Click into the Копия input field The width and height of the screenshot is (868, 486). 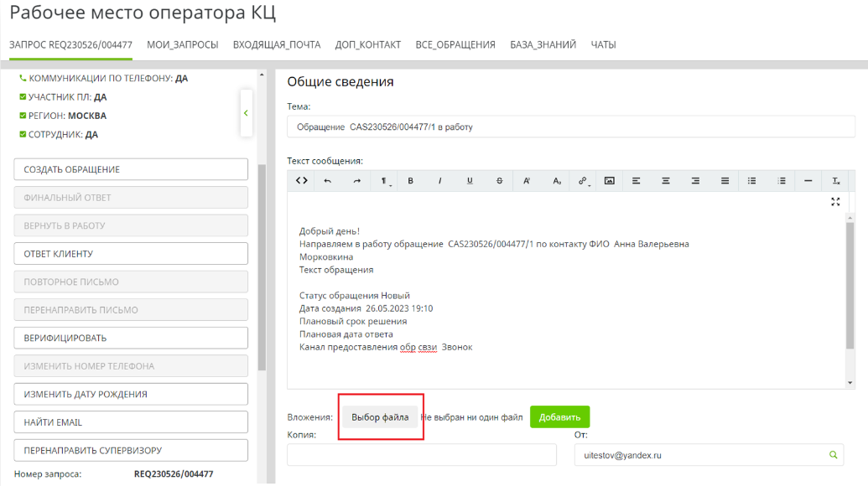pyautogui.click(x=422, y=455)
